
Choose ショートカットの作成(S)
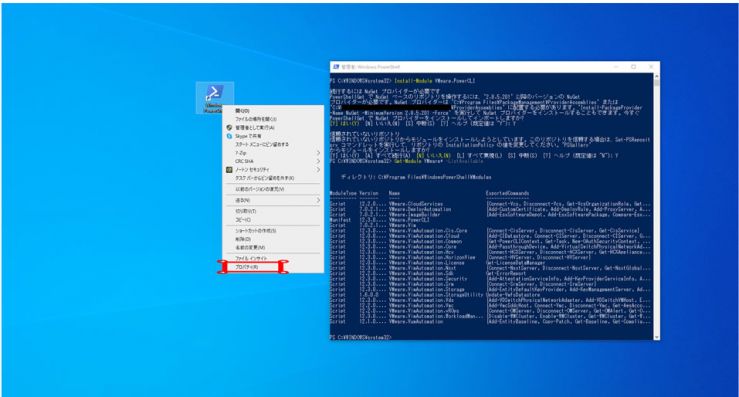pyautogui.click(x=273, y=231)
